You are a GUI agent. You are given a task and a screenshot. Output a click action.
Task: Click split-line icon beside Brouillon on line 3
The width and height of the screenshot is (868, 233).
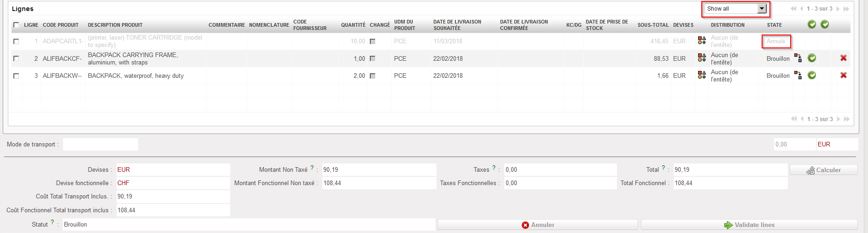(x=798, y=76)
